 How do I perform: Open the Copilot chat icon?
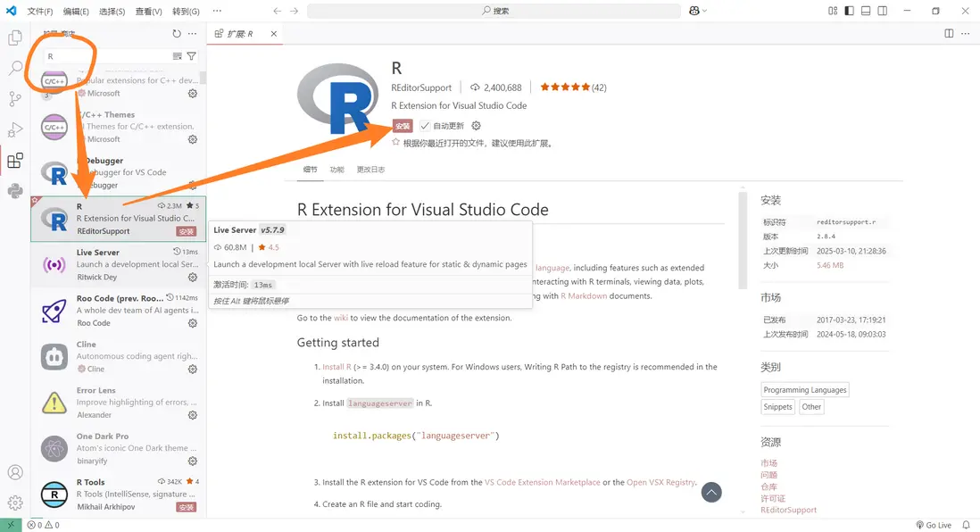click(693, 11)
